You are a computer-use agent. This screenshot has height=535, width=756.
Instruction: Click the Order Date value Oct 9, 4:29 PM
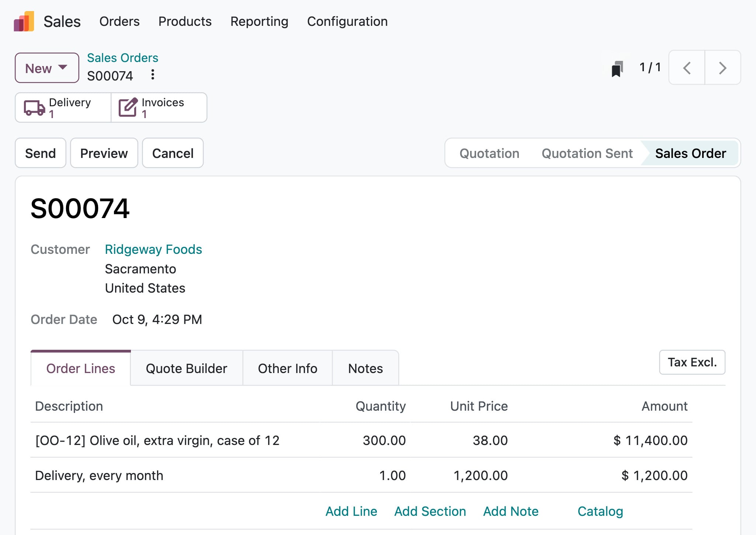point(157,320)
